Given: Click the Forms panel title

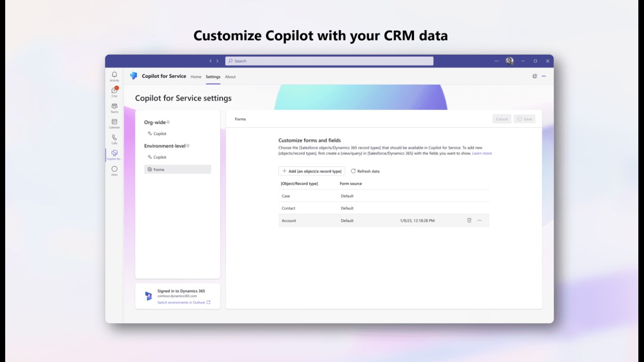Looking at the screenshot, I should pyautogui.click(x=240, y=119).
